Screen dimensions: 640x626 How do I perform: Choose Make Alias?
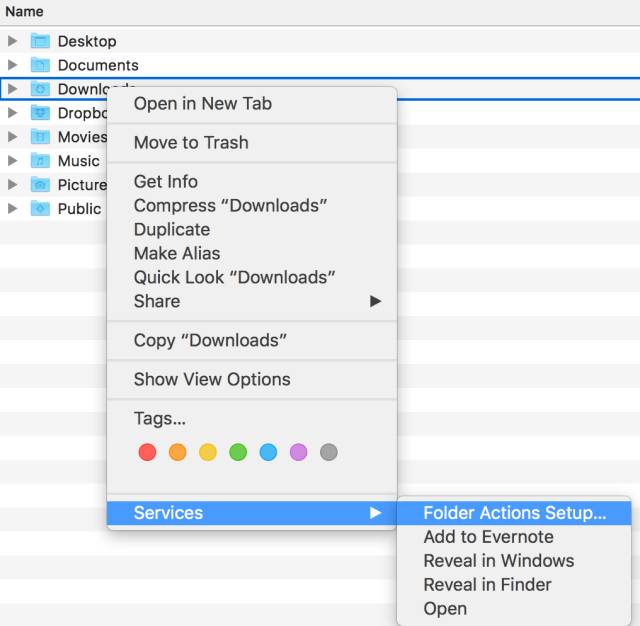(x=252, y=253)
